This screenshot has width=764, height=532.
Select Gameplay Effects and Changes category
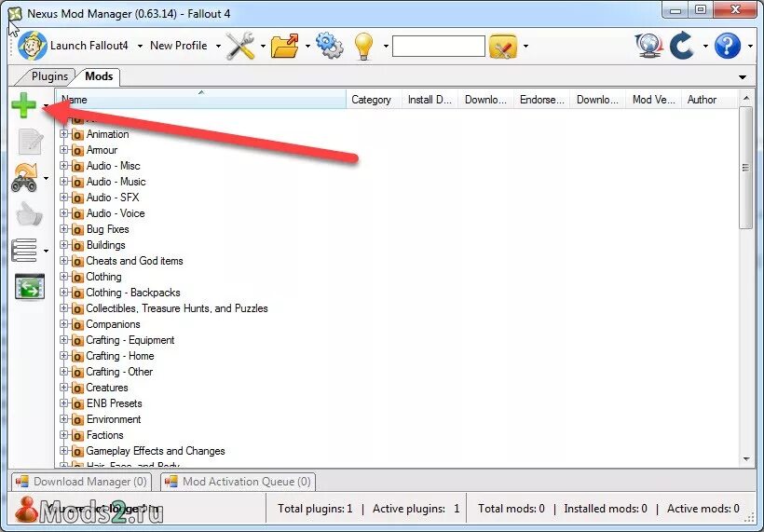pos(156,451)
